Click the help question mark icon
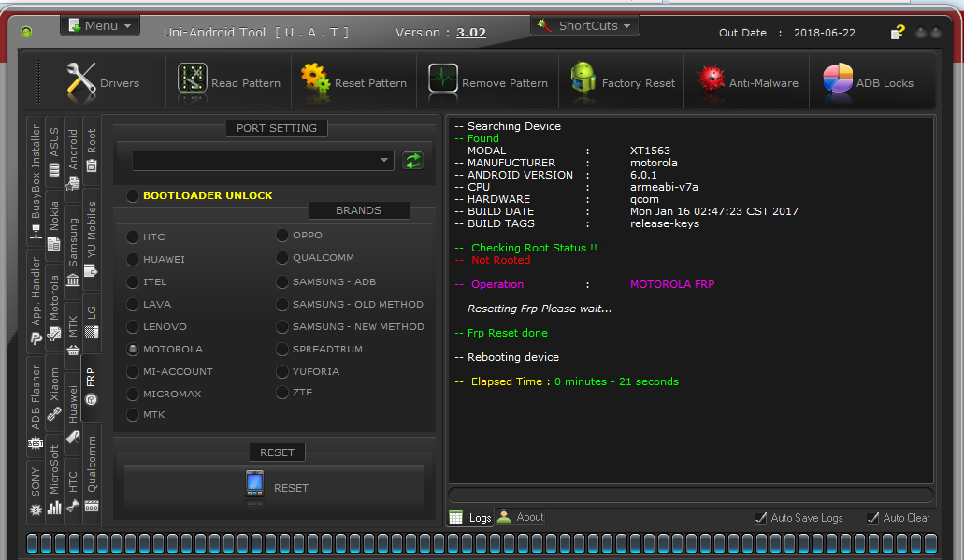Viewport: 964px width, 560px height. point(898,32)
